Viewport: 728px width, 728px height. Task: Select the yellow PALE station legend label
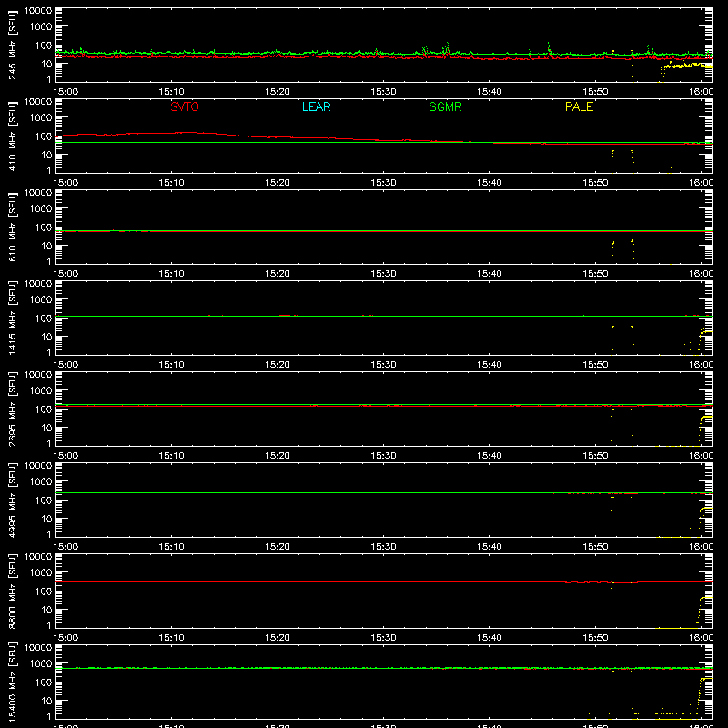click(x=579, y=106)
